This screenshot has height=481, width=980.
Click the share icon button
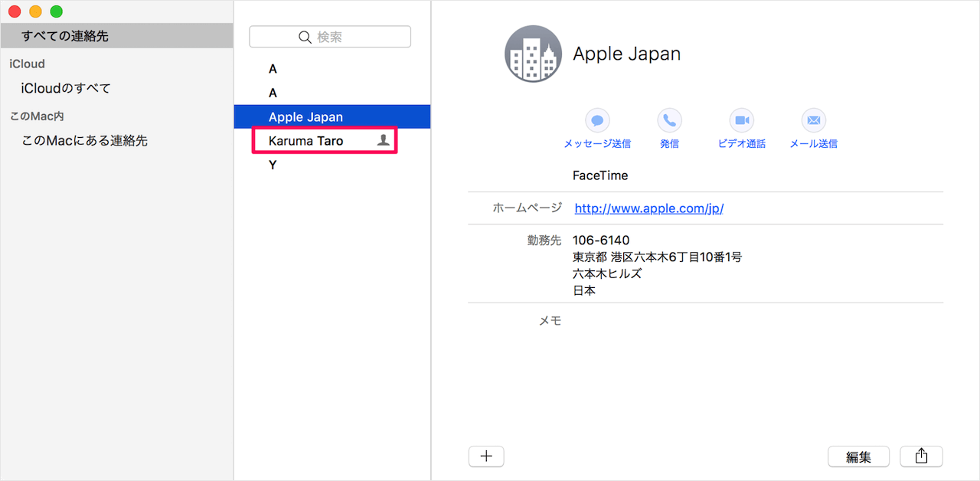pos(921,456)
